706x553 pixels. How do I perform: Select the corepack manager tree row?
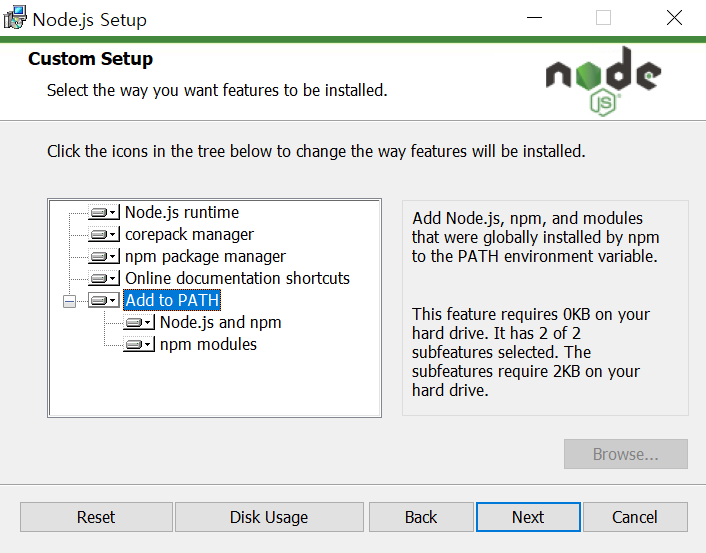(x=190, y=234)
